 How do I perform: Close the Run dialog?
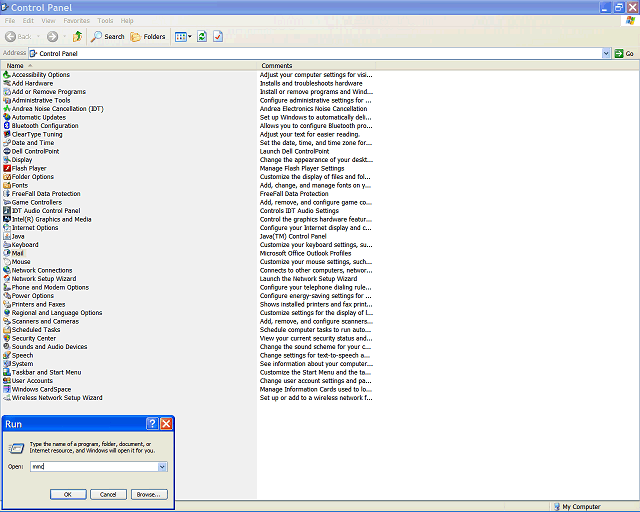[x=166, y=424]
